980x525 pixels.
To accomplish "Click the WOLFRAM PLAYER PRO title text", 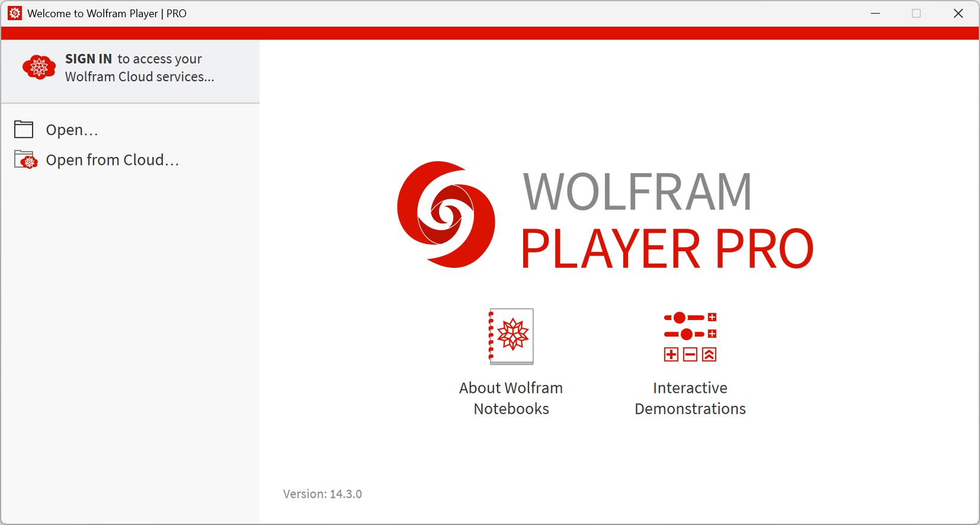I will click(667, 220).
